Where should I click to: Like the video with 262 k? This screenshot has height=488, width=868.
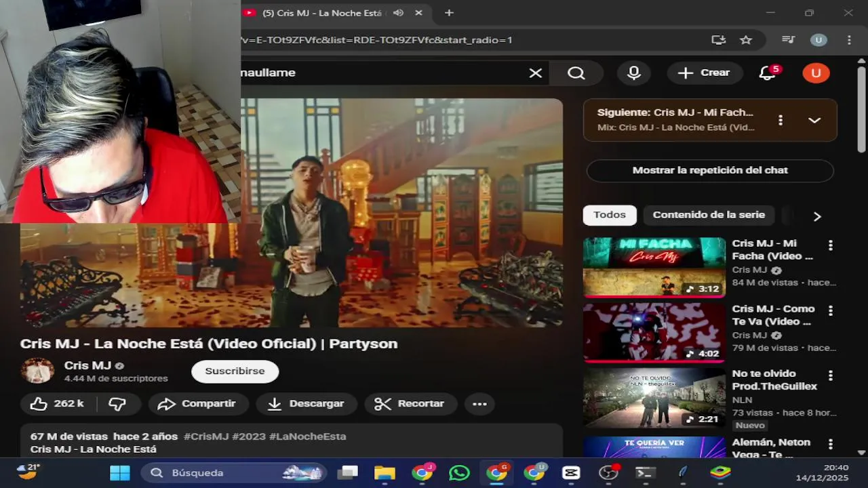click(x=57, y=404)
